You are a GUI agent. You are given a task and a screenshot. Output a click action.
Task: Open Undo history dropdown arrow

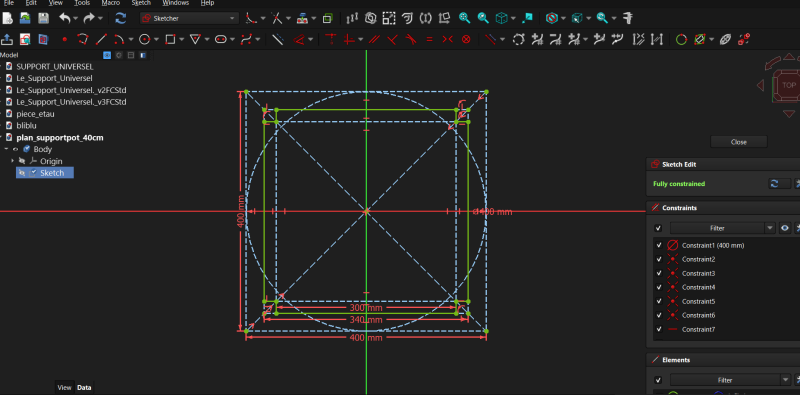pos(76,18)
